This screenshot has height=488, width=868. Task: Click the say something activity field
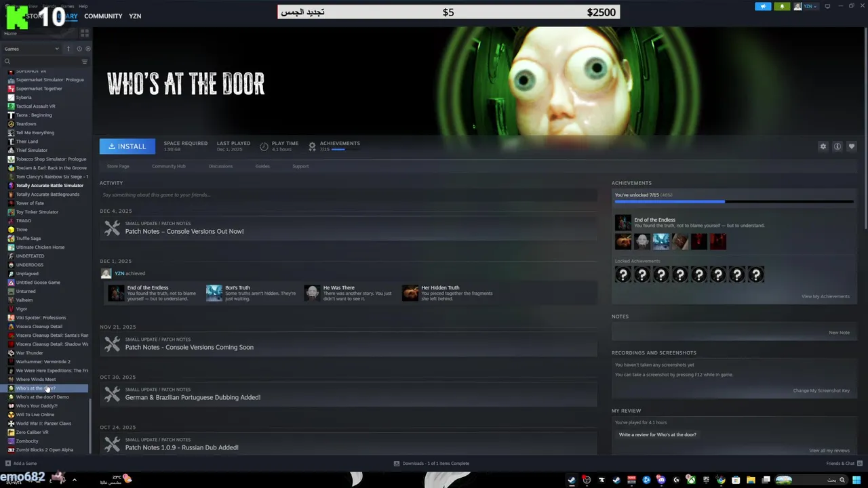coord(348,195)
